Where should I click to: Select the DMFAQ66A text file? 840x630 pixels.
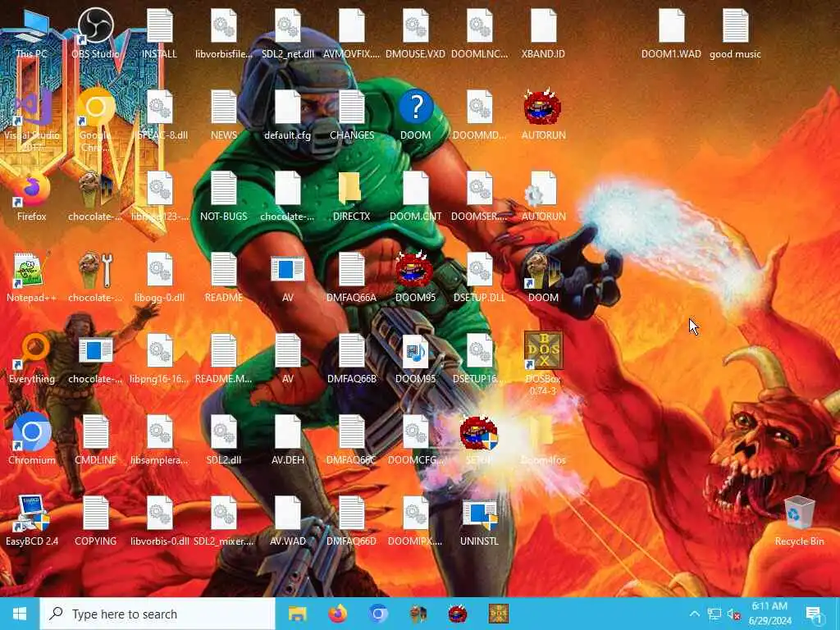tap(351, 277)
